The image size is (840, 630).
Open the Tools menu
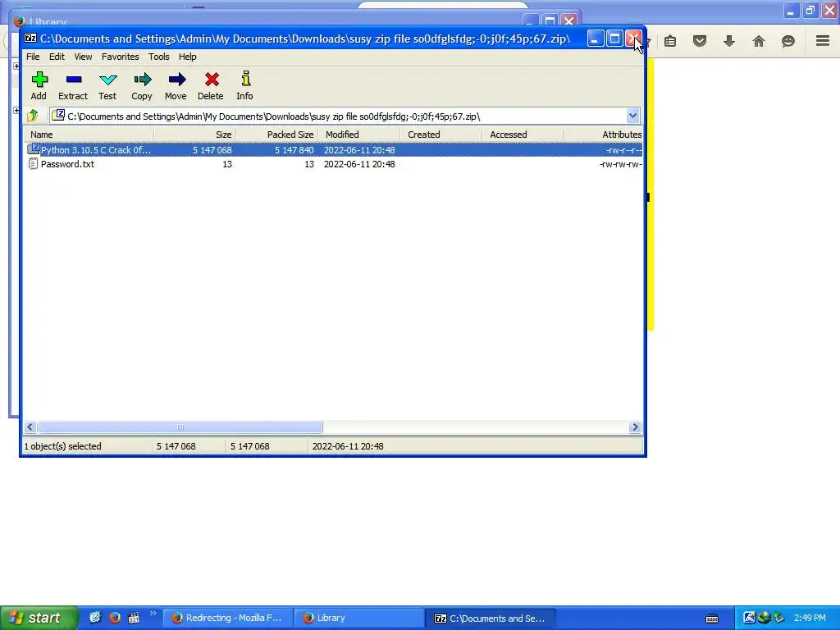point(158,57)
